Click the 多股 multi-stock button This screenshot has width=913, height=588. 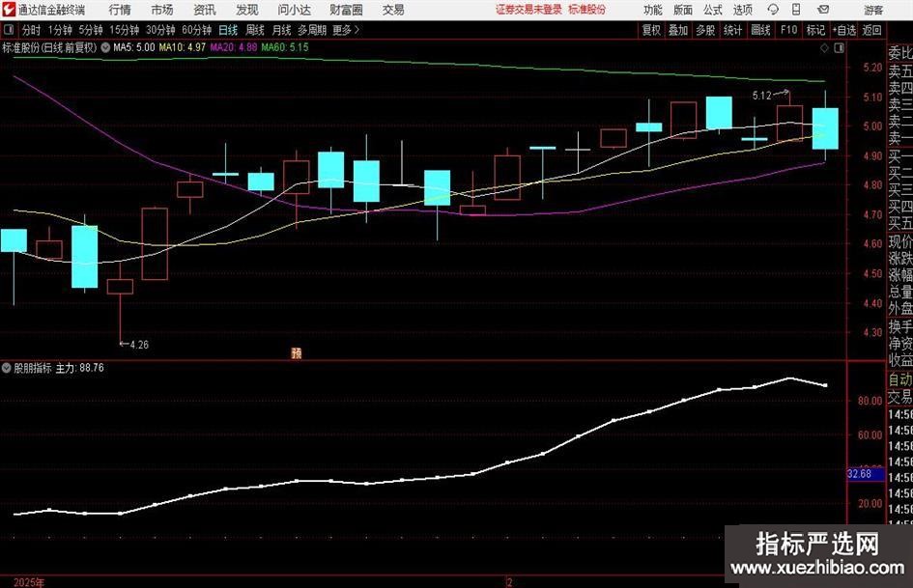[705, 30]
